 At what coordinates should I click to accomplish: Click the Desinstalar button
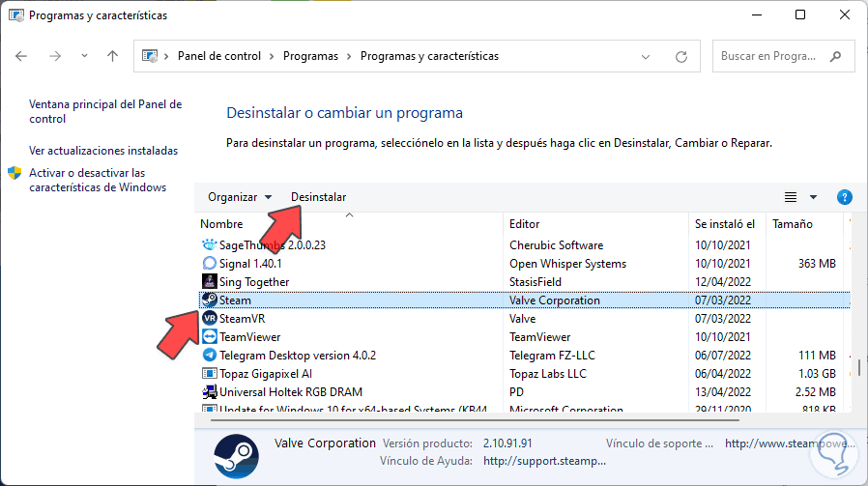pyautogui.click(x=318, y=197)
